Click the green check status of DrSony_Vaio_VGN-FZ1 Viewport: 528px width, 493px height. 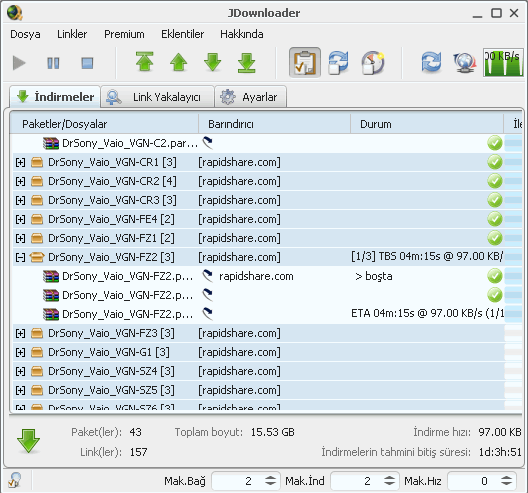(495, 238)
